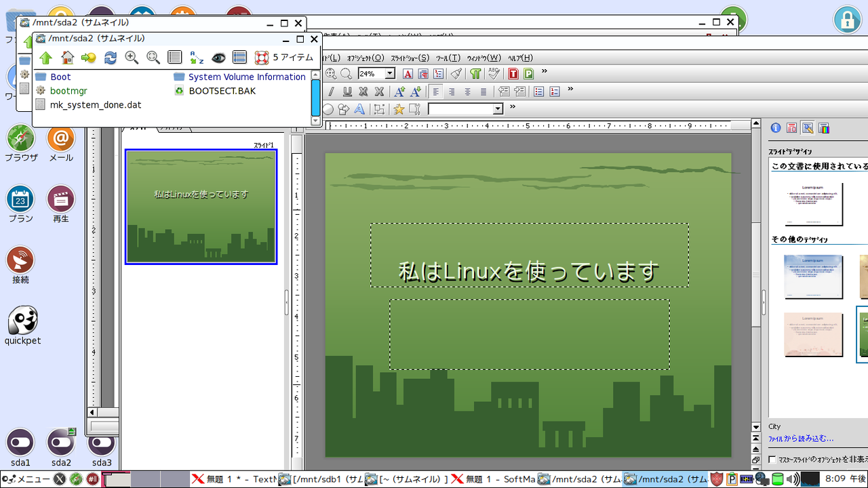Refresh the /mnt/sda2 folder listing
This screenshot has width=868, height=488.
coord(110,58)
